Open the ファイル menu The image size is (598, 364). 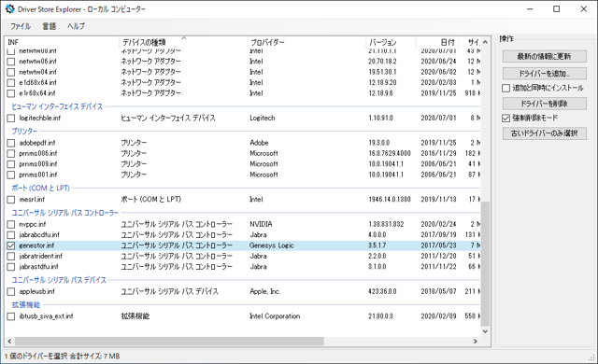[x=21, y=26]
